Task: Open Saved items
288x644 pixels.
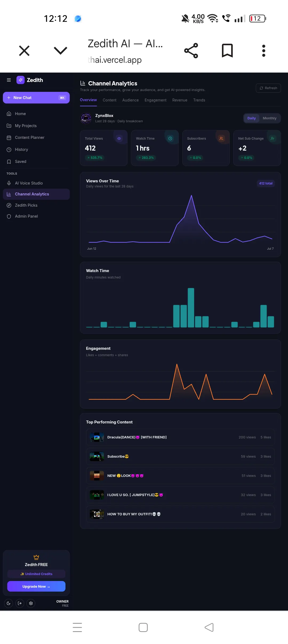Action: pos(36,162)
